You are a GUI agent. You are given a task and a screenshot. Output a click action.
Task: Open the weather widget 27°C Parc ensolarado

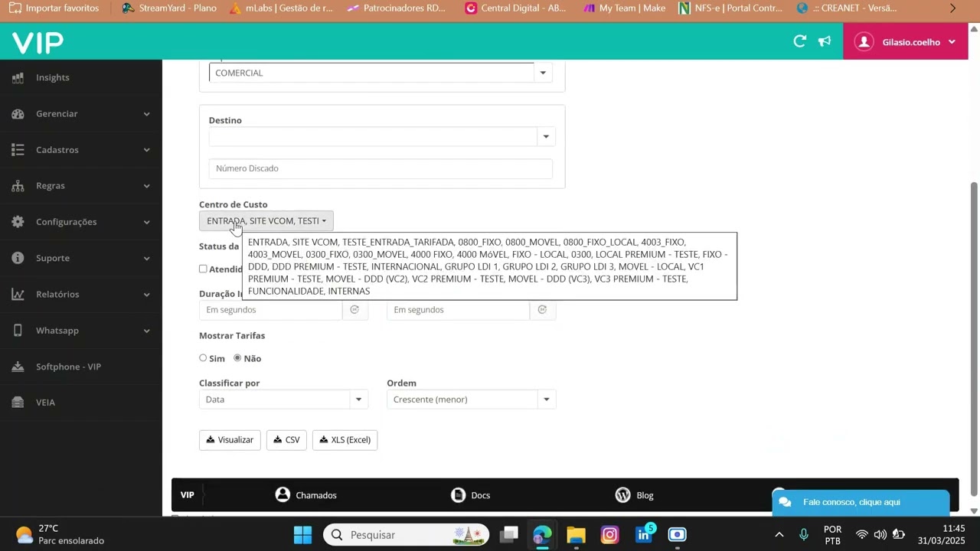(x=60, y=534)
